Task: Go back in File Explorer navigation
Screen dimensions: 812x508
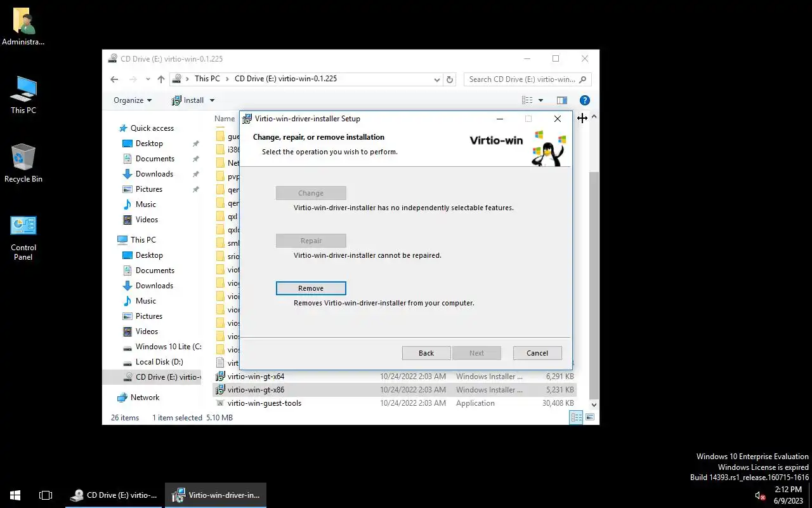Action: coord(114,79)
